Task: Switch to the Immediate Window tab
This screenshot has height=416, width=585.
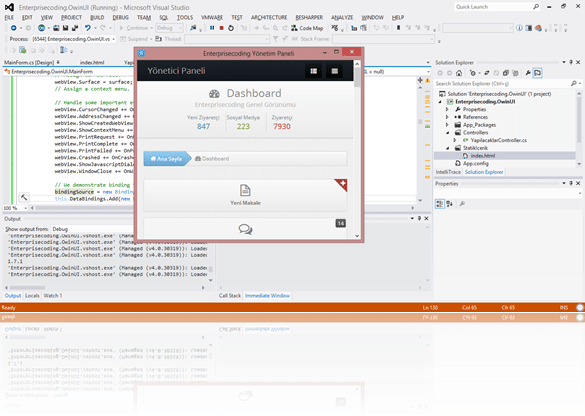Action: [267, 295]
